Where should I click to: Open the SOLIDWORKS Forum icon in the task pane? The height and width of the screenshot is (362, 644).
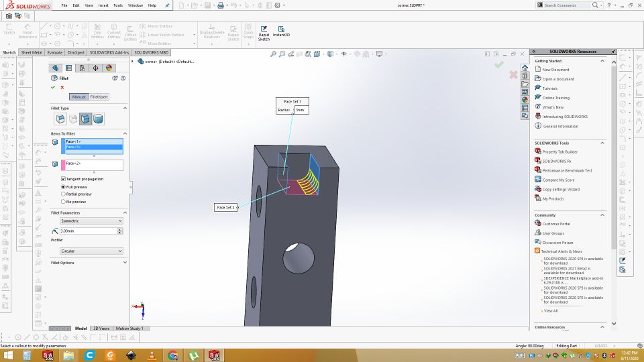tap(525, 116)
